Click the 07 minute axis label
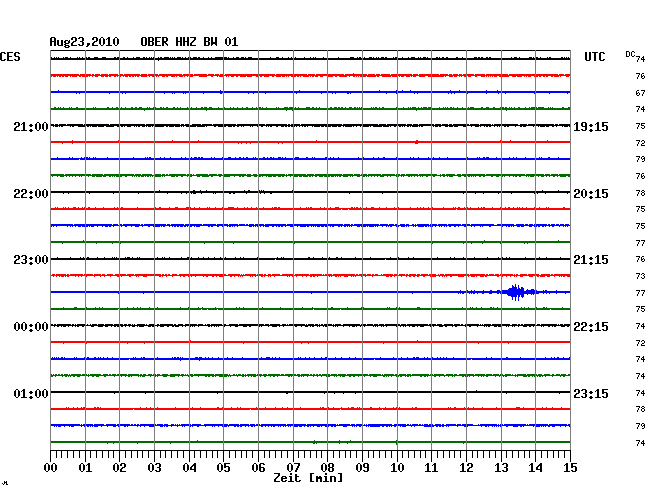 tap(293, 467)
